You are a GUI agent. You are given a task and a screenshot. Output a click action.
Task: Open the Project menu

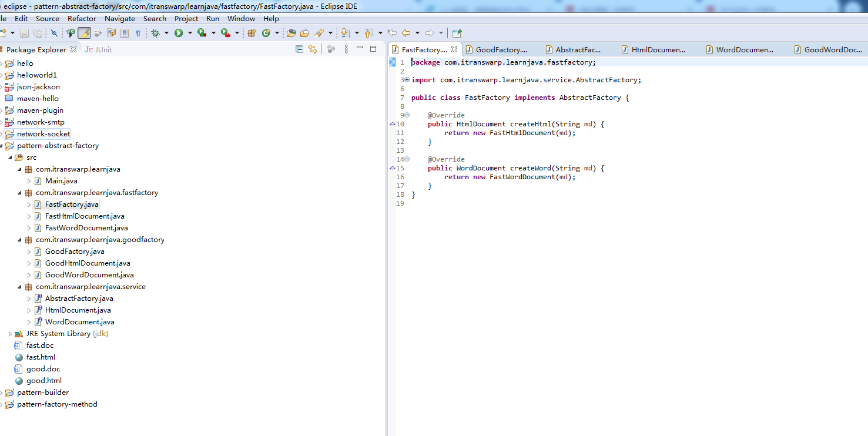(x=186, y=18)
